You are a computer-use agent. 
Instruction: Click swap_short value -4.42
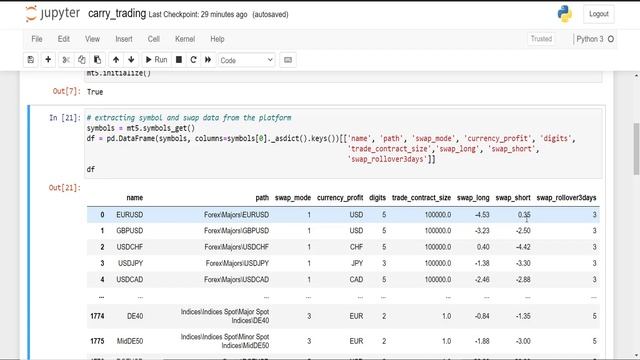523,247
